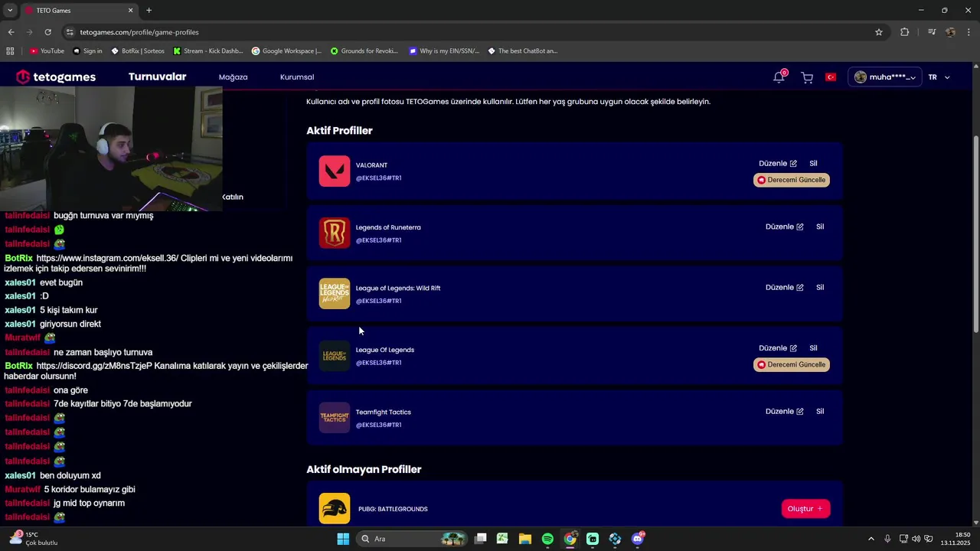Delete Legends of Runeterra profile with Sil
This screenshot has height=551, width=980.
click(x=820, y=227)
